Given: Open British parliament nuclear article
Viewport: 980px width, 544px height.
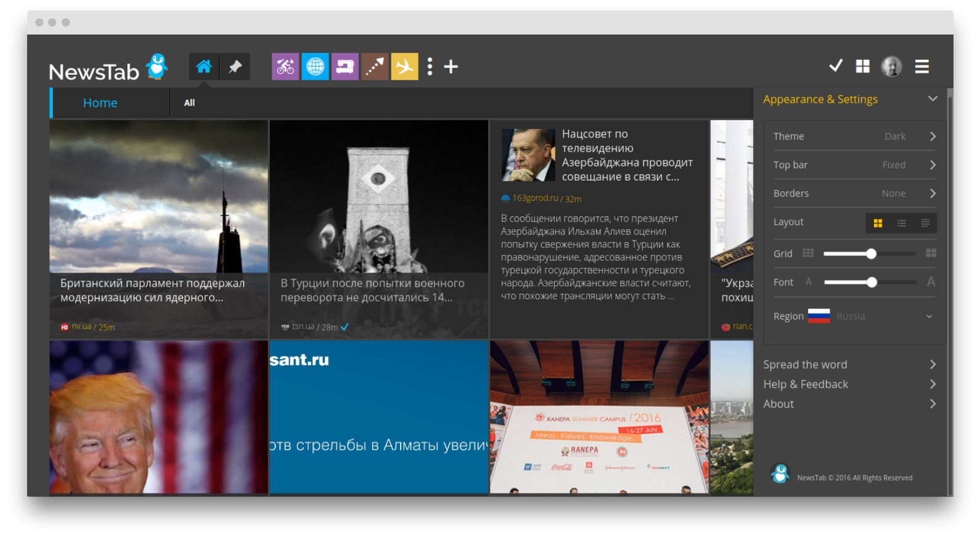Looking at the screenshot, I should click(x=159, y=229).
